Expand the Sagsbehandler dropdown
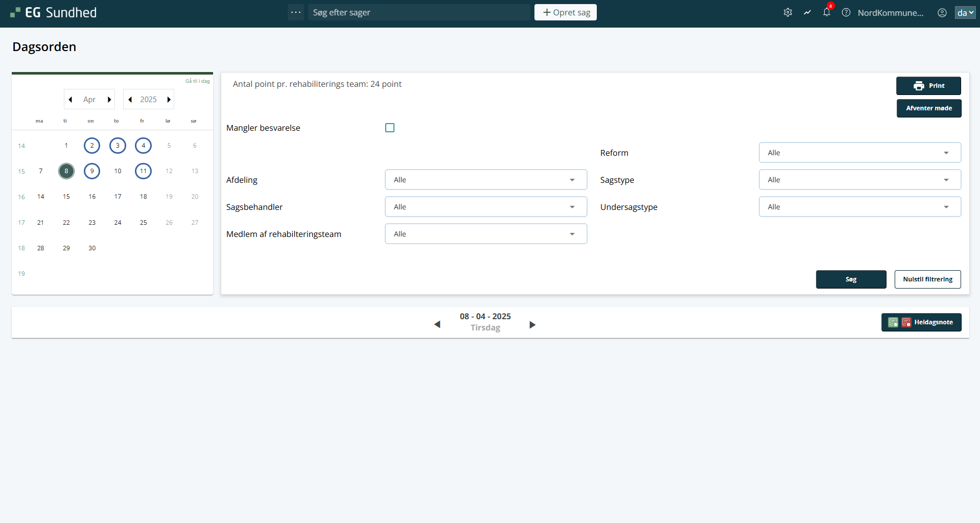This screenshot has width=980, height=523. pyautogui.click(x=485, y=207)
